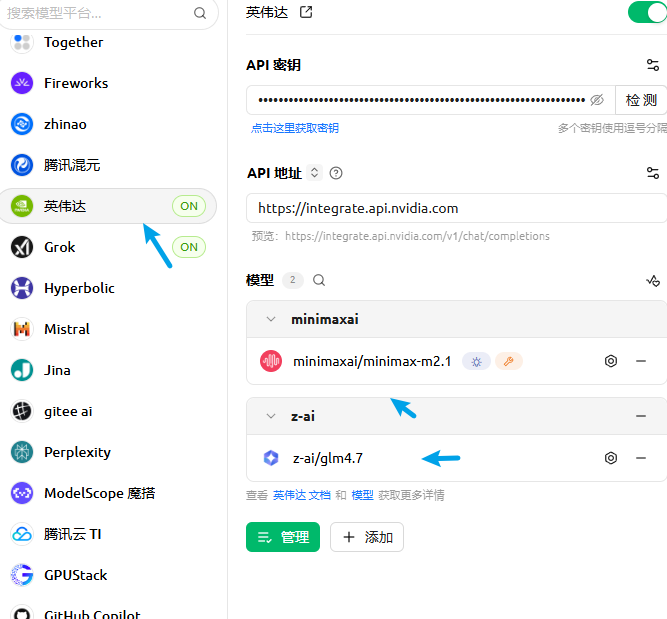This screenshot has height=619, width=667.
Task: Select Perplexity in the provider list
Action: click(77, 452)
